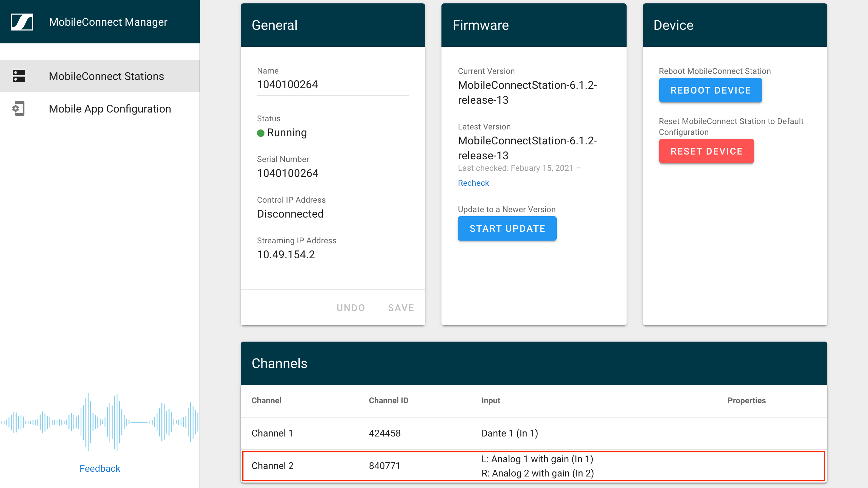The width and height of the screenshot is (868, 488).
Task: Click Channel ID 840771
Action: point(384,466)
